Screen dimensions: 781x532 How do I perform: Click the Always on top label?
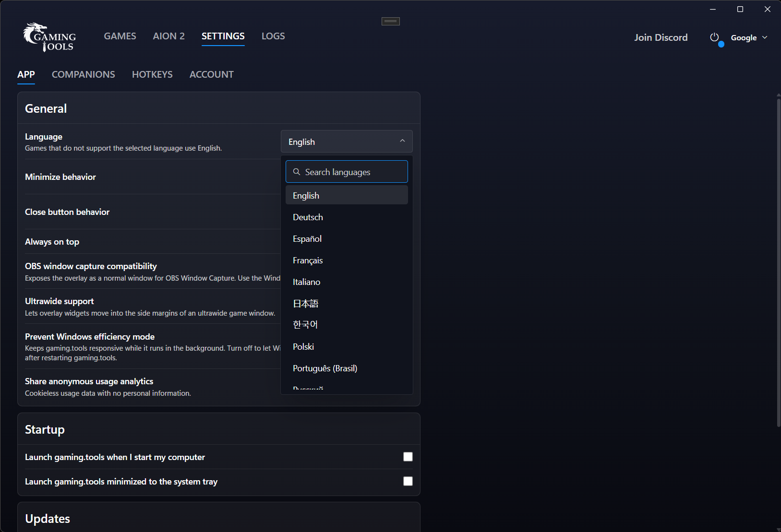[x=52, y=241]
